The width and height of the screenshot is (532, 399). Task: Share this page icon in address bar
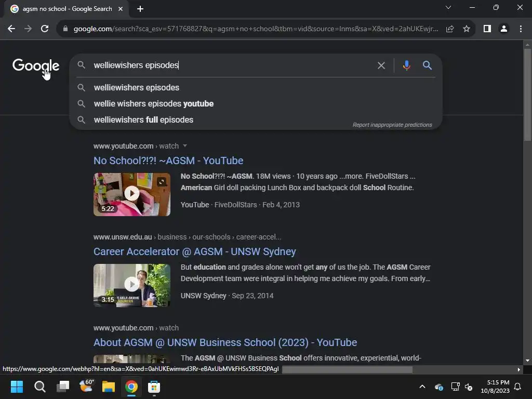click(x=450, y=29)
